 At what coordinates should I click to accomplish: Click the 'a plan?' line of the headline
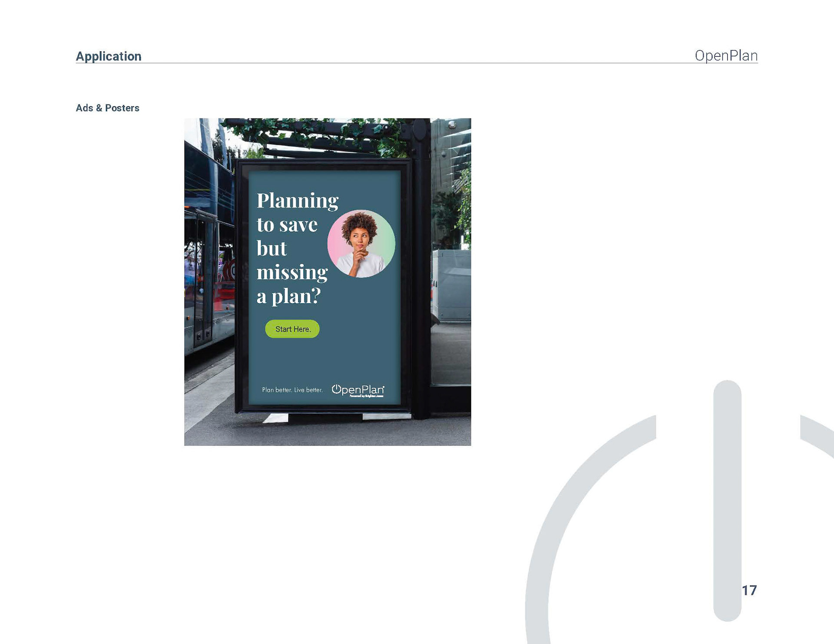(288, 297)
